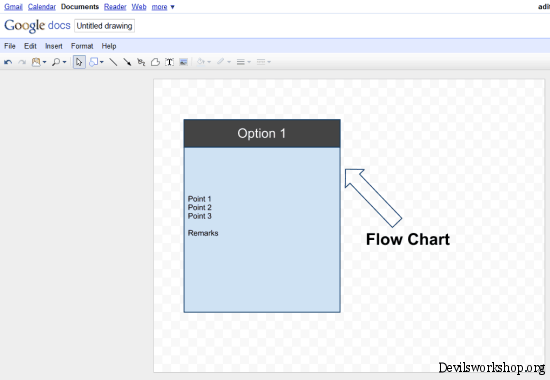Open the Format menu
The width and height of the screenshot is (550, 380).
[x=82, y=46]
